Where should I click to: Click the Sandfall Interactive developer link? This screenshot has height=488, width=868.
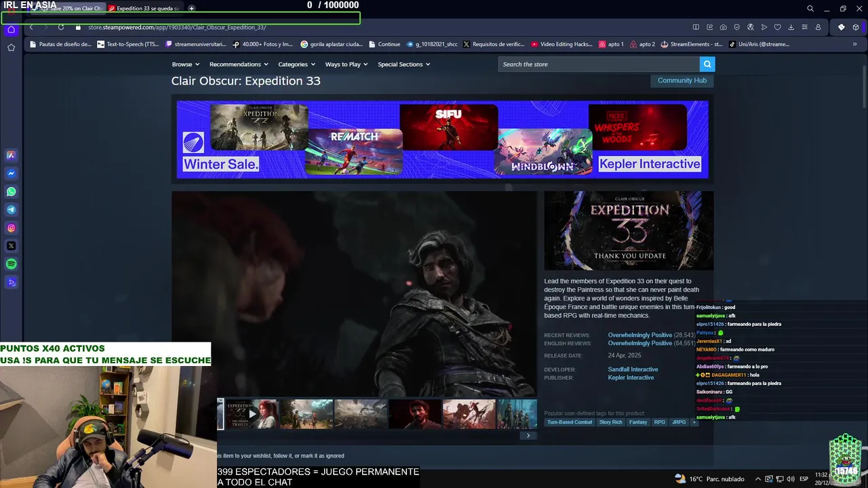pos(633,369)
